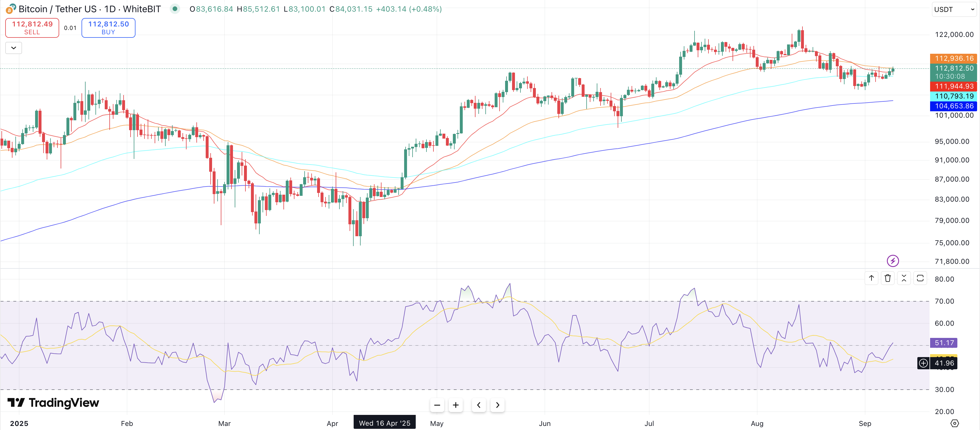This screenshot has width=980, height=430.
Task: Click the green market status dot
Action: pyautogui.click(x=175, y=8)
